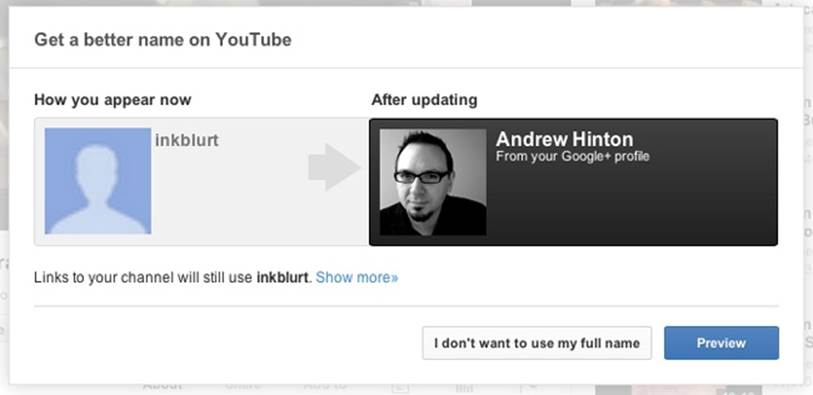813x395 pixels.
Task: Click the How you appear now heading
Action: (x=113, y=100)
